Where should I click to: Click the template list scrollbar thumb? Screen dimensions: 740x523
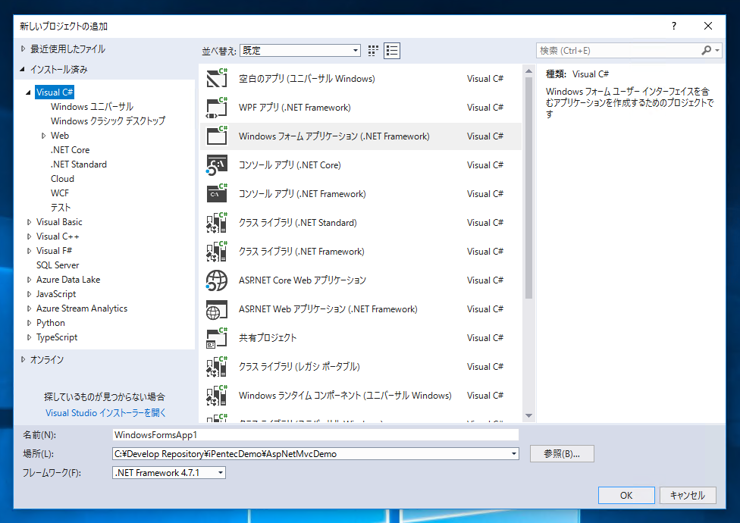click(x=529, y=187)
